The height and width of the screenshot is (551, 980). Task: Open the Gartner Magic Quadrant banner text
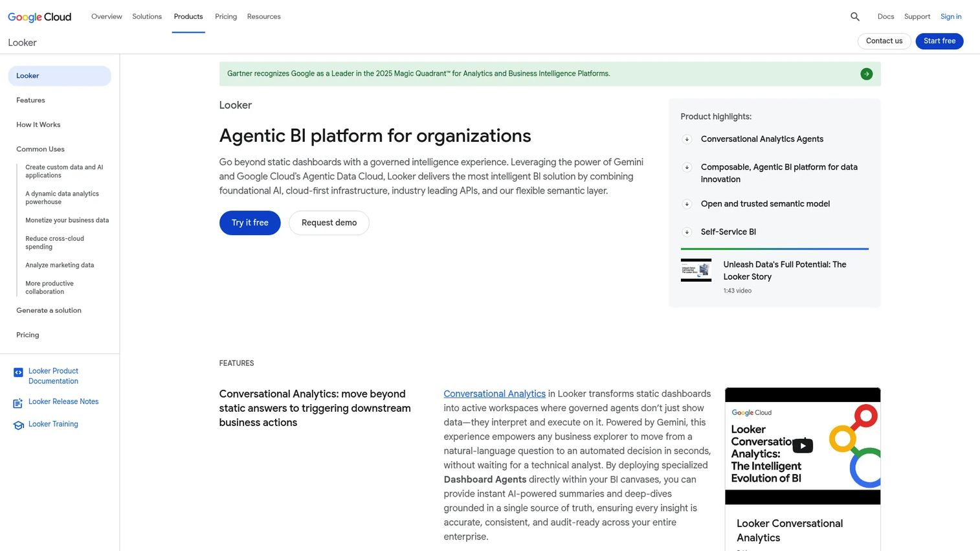click(x=418, y=74)
